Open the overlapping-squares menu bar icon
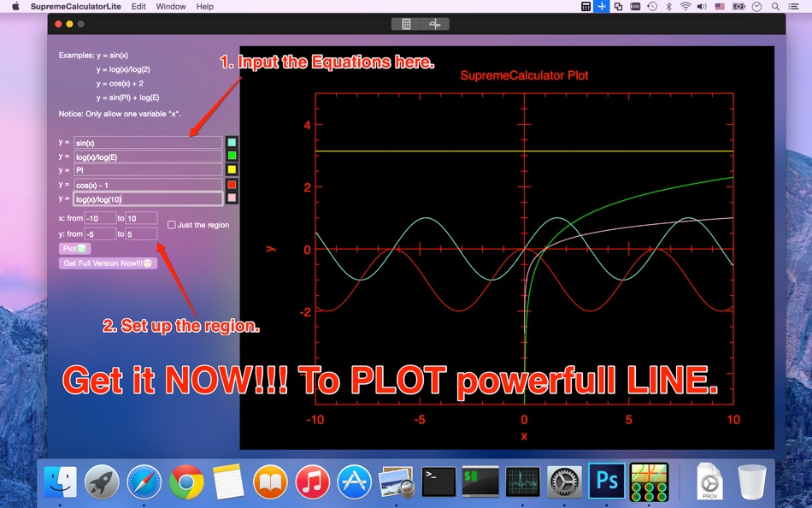 tap(618, 6)
